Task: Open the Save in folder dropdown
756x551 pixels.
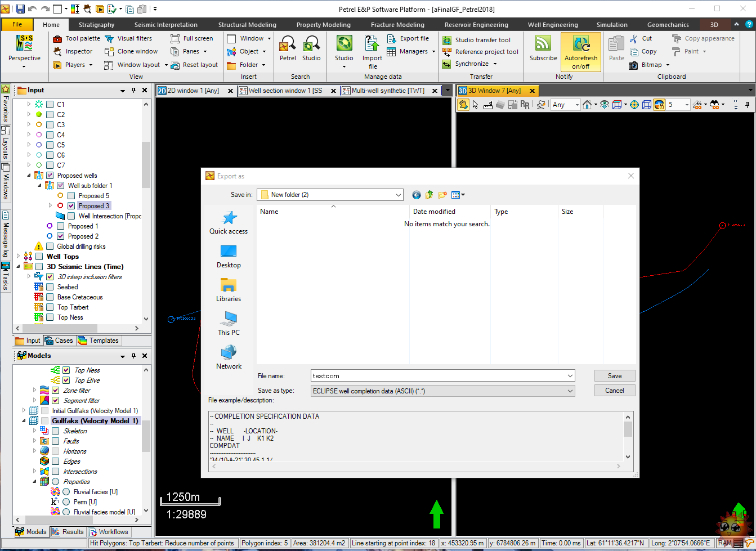Action: point(399,195)
